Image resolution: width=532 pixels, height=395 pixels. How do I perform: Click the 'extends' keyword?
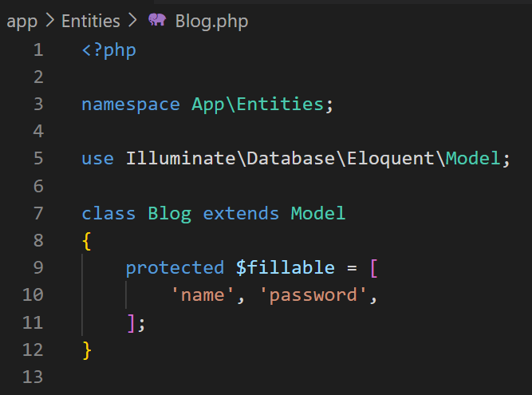tap(241, 213)
